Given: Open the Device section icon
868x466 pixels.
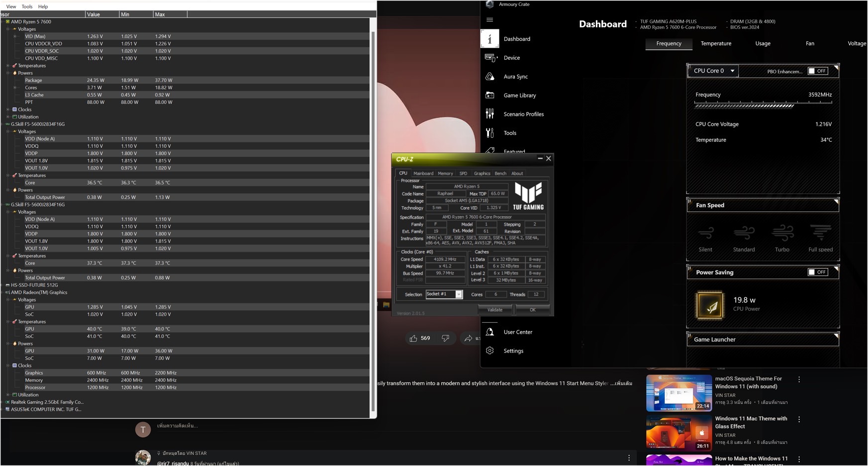Looking at the screenshot, I should pyautogui.click(x=490, y=58).
